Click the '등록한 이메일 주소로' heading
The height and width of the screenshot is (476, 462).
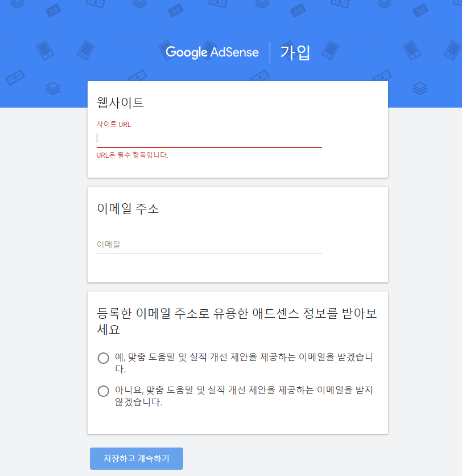237,321
